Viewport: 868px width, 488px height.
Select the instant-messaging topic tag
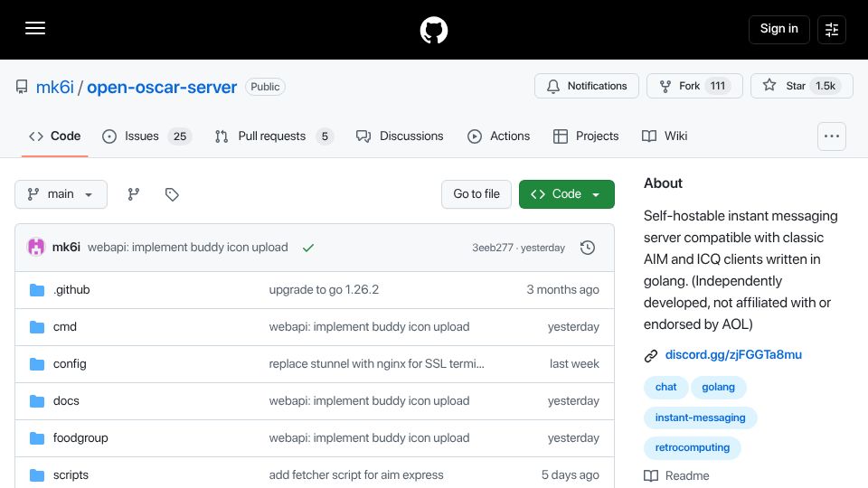coord(700,418)
